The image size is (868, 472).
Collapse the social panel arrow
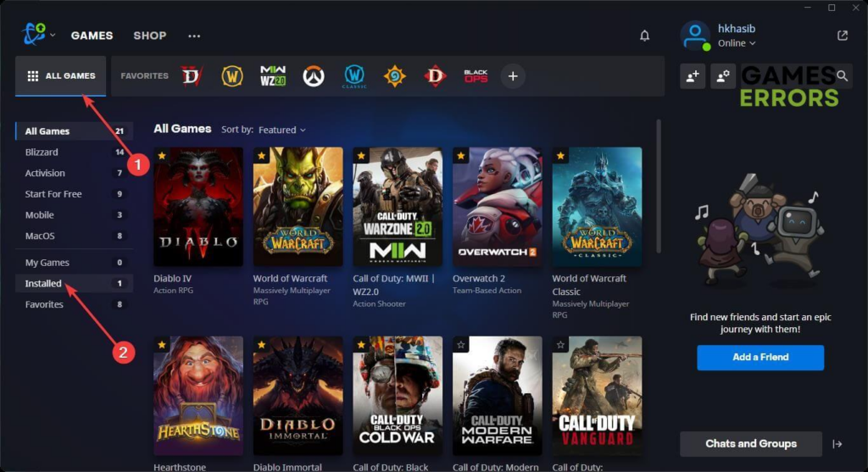pos(837,444)
